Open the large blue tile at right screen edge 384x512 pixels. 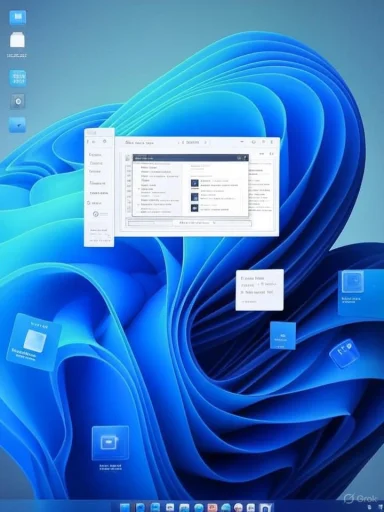pos(361,293)
